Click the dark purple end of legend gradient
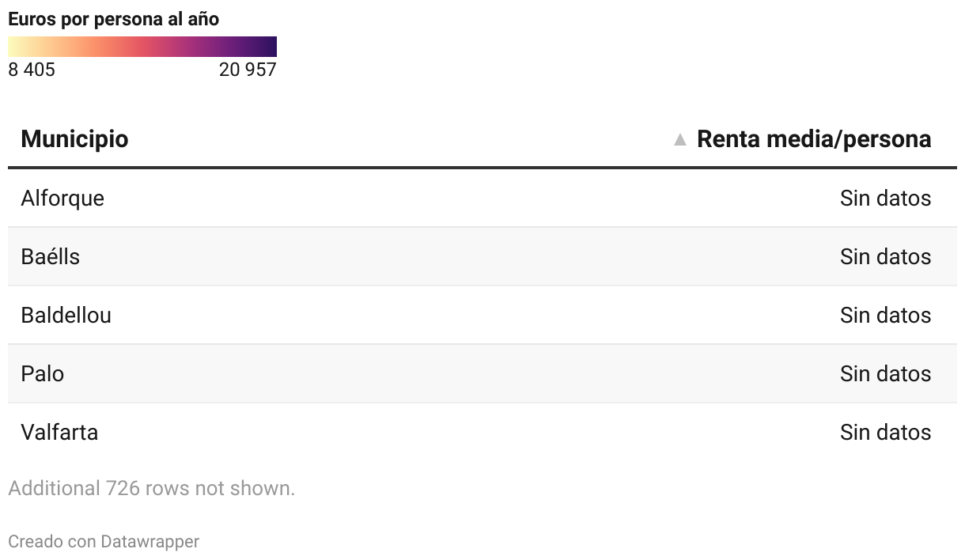Screen dimensions: 965x560 point(269,47)
